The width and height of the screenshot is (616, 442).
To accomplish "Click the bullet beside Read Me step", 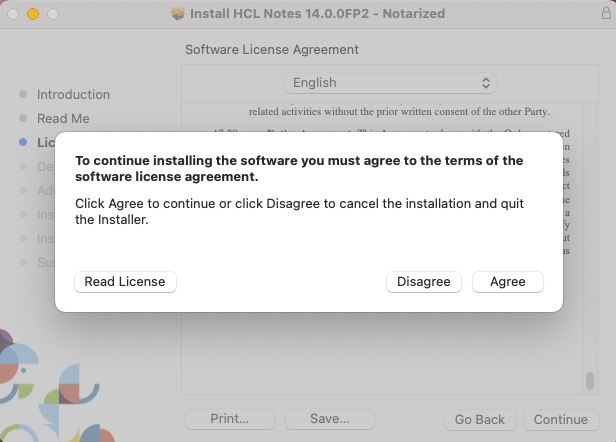I will pyautogui.click(x=23, y=119).
